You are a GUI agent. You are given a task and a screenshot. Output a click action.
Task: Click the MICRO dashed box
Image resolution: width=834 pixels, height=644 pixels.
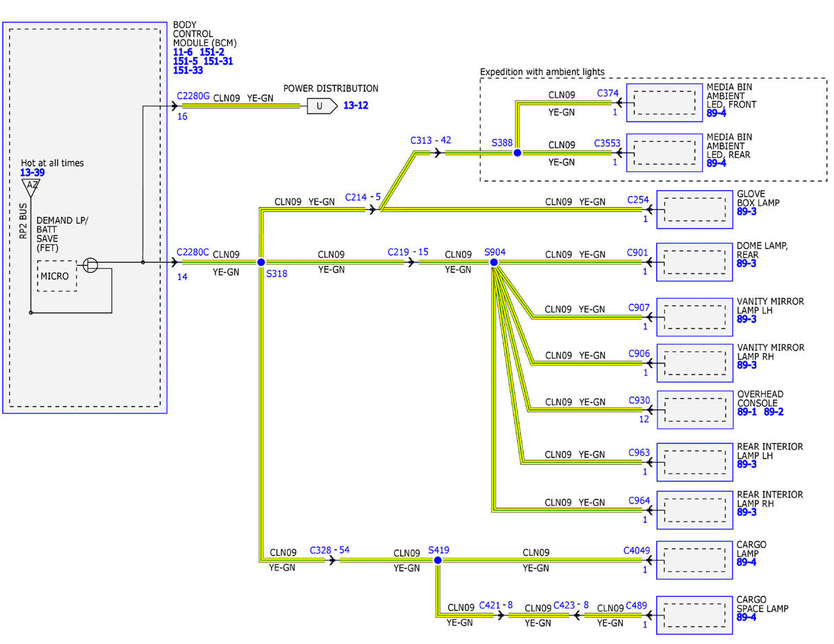coord(57,276)
